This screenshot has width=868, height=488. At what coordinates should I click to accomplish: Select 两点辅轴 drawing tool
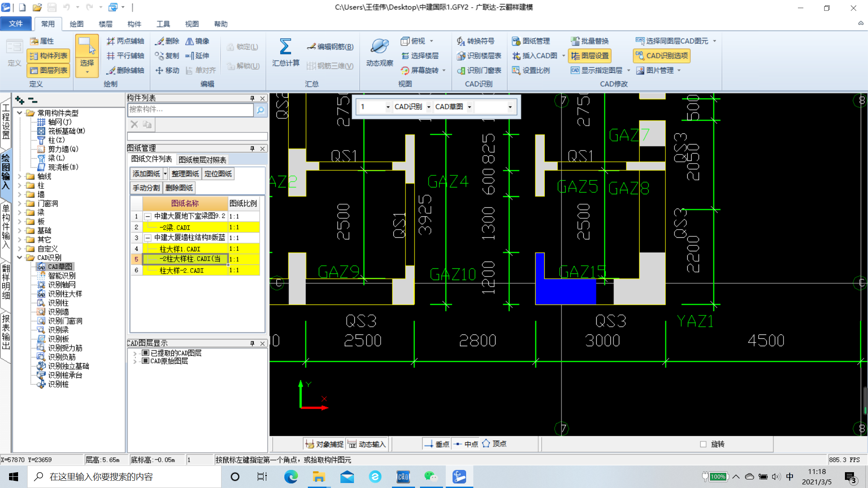point(126,41)
